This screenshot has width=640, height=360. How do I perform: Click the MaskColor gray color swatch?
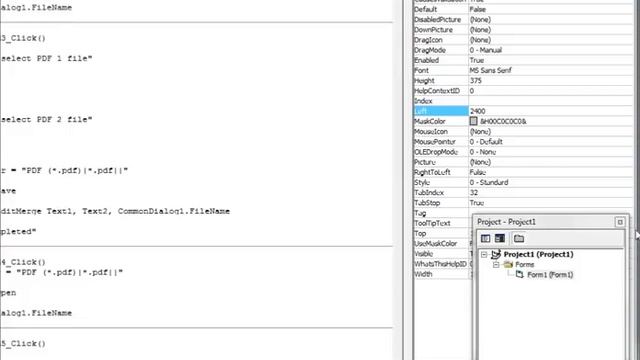[473, 121]
